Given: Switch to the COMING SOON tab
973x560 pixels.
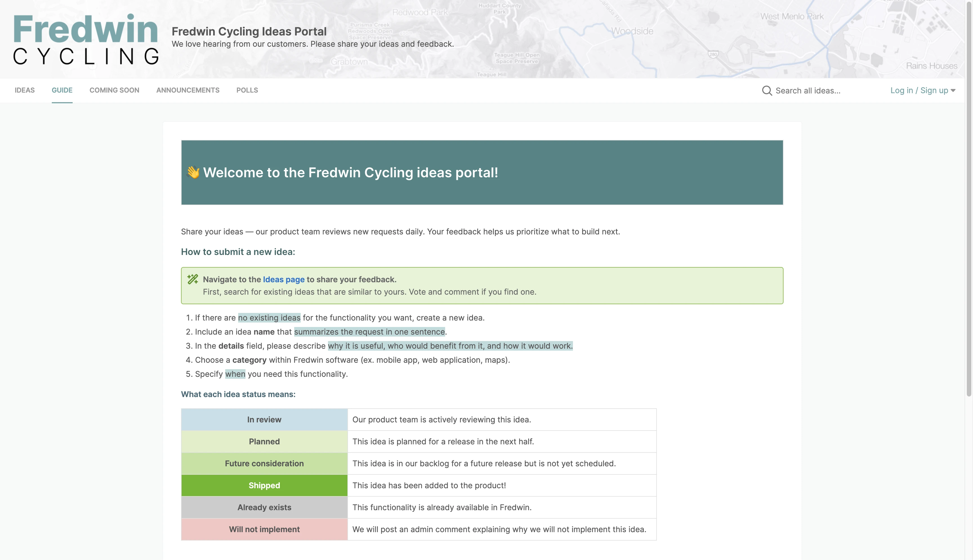Looking at the screenshot, I should (x=114, y=90).
